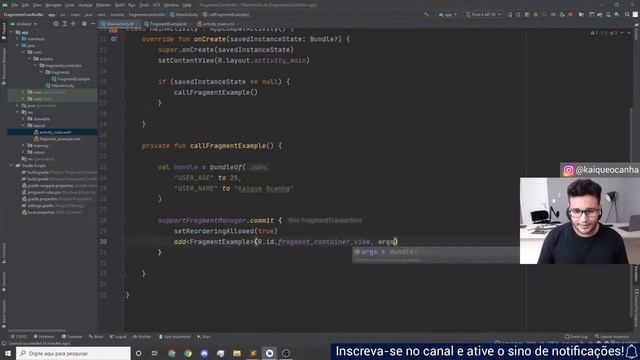This screenshot has width=640, height=360.
Task: Open the Terminal tool window
Action: click(x=72, y=337)
